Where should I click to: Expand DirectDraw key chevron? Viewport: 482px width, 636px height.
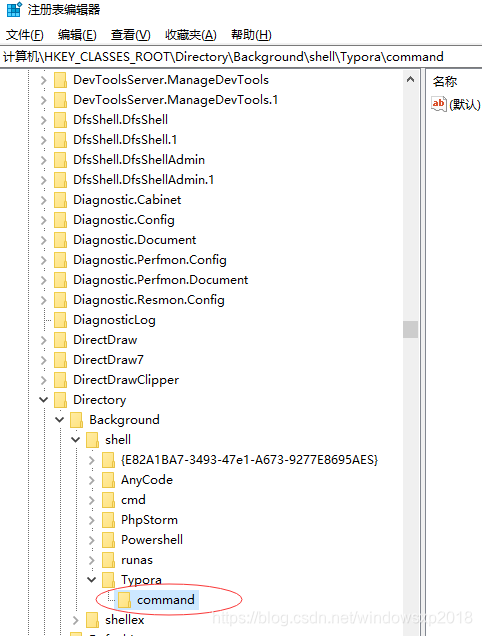point(43,340)
